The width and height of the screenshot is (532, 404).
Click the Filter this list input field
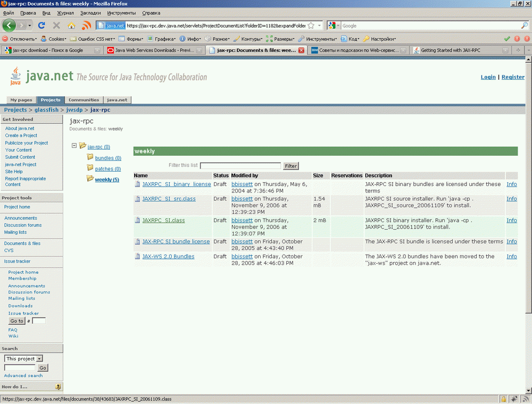pyautogui.click(x=240, y=166)
